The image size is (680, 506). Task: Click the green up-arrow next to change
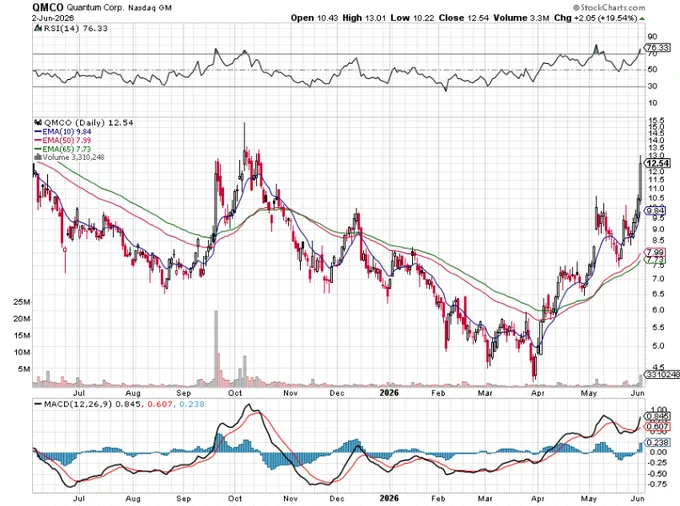[x=642, y=18]
